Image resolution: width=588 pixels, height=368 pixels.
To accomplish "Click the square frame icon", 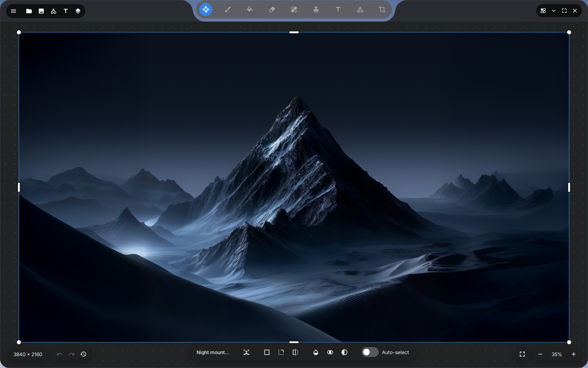I will tap(267, 352).
